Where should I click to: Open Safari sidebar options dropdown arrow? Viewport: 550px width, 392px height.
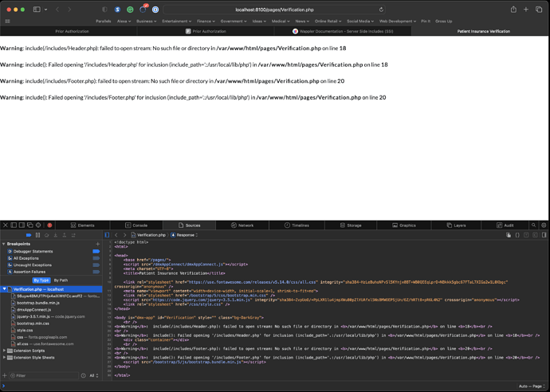tap(46, 10)
